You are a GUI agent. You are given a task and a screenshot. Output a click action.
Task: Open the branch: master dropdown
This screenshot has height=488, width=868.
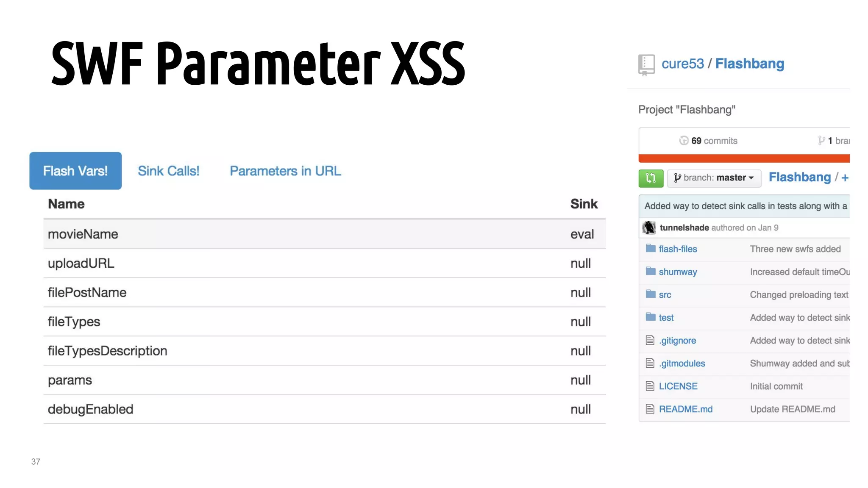coord(714,178)
